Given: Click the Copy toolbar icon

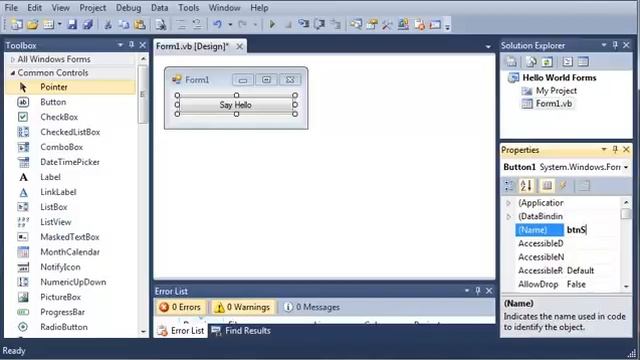Looking at the screenshot, I should (x=124, y=25).
